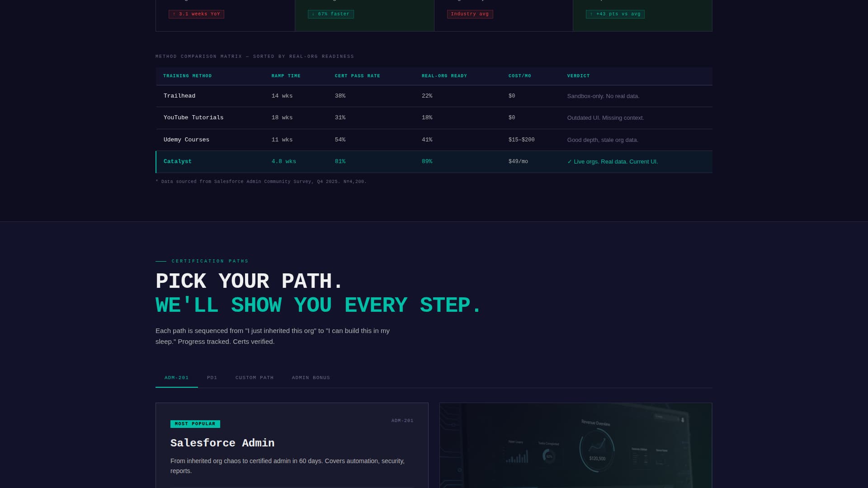Viewport: 868px width, 488px height.
Task: Click the 22% real-org ready cell
Action: pyautogui.click(x=427, y=96)
